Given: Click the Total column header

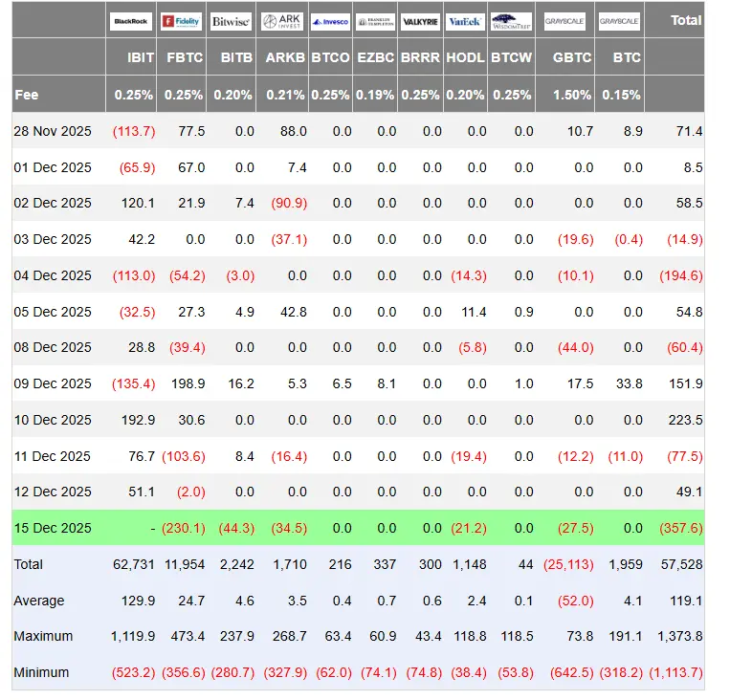Looking at the screenshot, I should click(685, 20).
